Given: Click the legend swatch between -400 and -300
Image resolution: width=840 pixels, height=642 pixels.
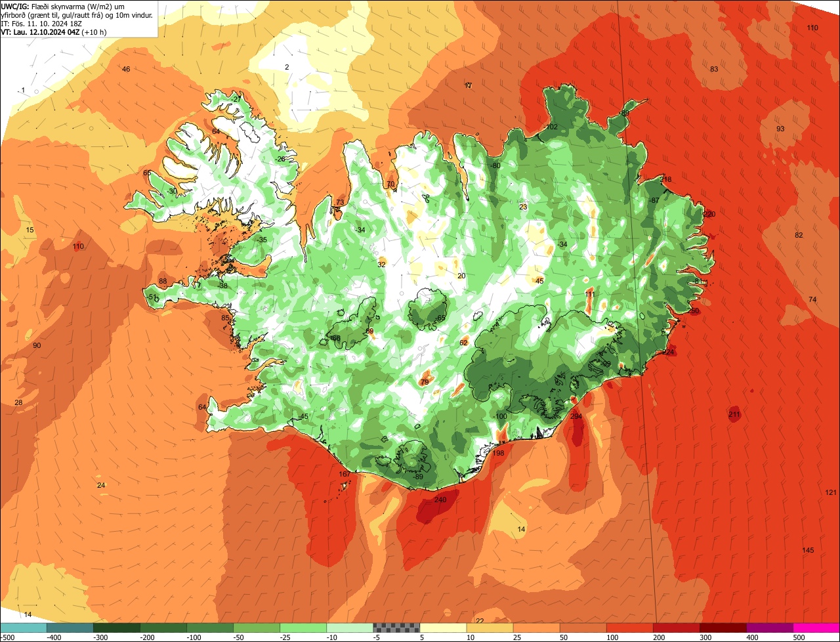Looking at the screenshot, I should [70, 628].
